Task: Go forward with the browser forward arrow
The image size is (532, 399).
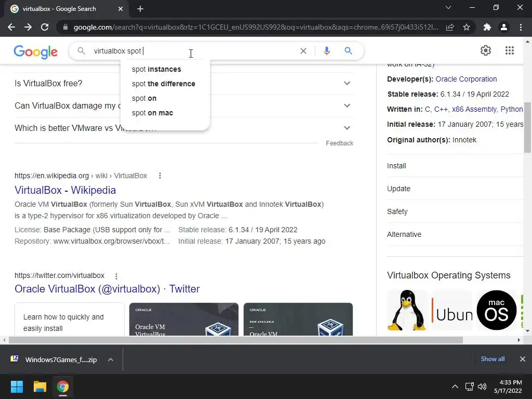Action: pos(28,27)
